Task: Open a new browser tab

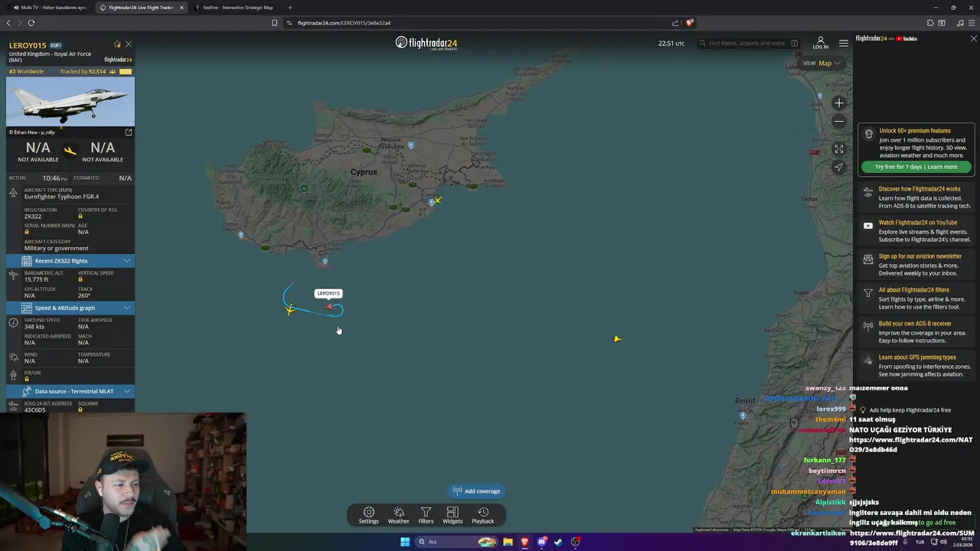Action: coord(289,8)
